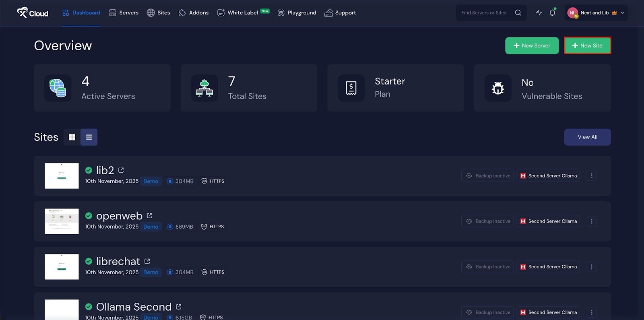The width and height of the screenshot is (644, 320).
Task: Click the xCloud logo
Action: pos(33,13)
